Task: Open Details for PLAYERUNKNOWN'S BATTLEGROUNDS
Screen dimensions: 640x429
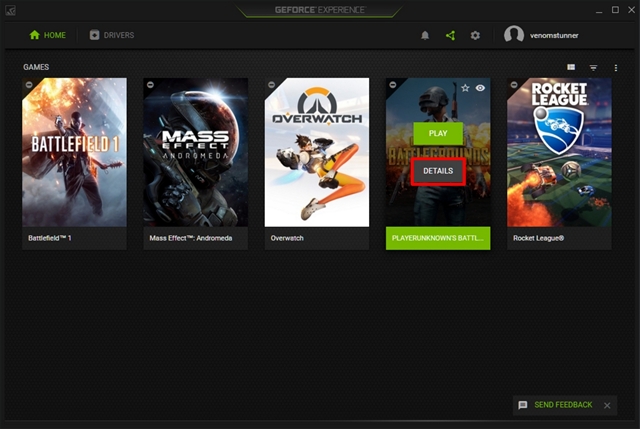Action: coord(438,171)
